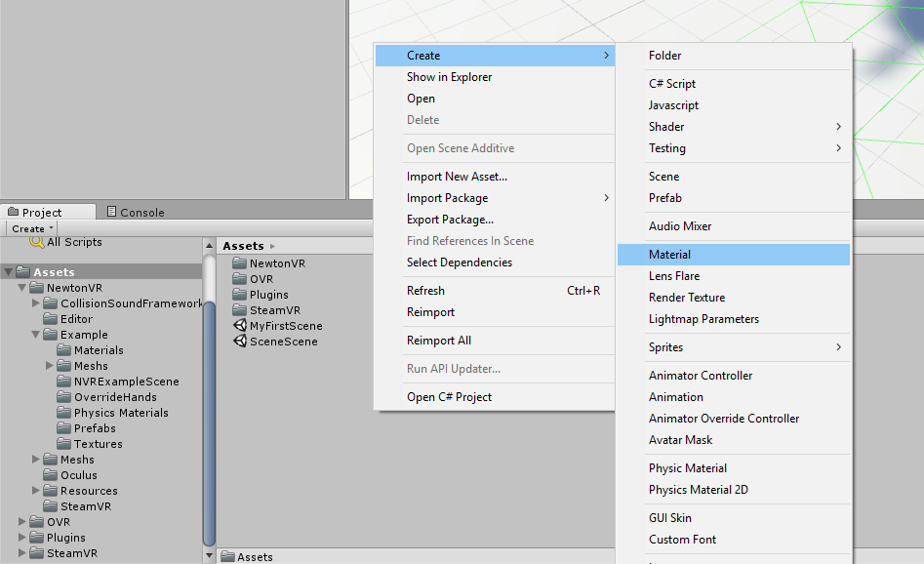Click Refresh in context menu
The width and height of the screenshot is (924, 564).
coord(495,291)
